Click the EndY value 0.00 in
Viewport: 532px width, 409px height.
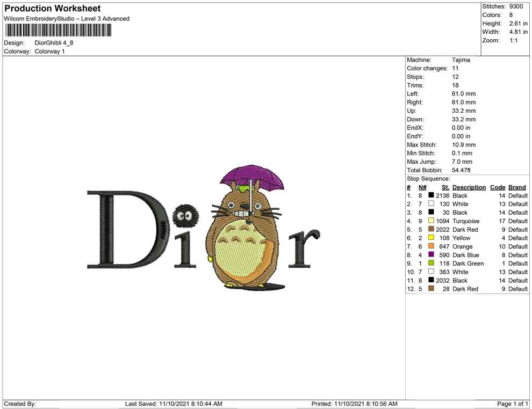tap(461, 136)
